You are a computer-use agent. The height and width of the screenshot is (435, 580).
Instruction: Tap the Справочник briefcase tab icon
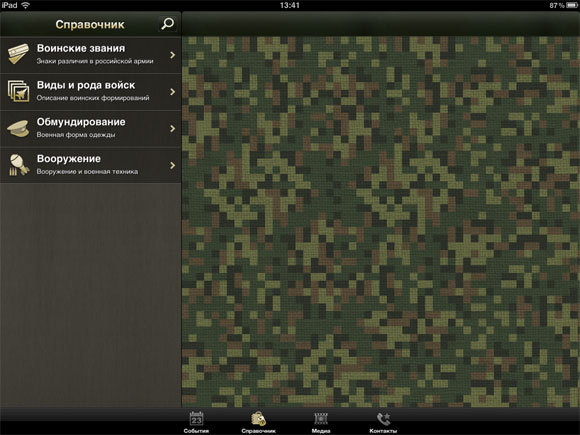[x=258, y=419]
